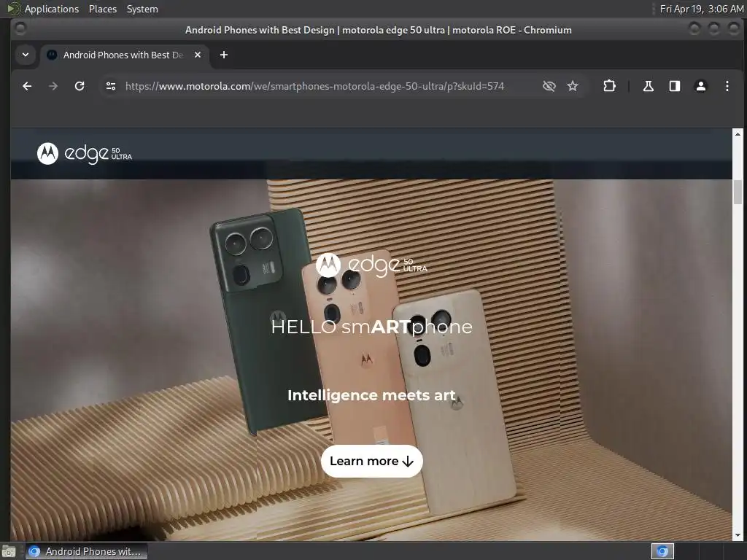
Task: Click the forward navigation arrow
Action: (53, 86)
